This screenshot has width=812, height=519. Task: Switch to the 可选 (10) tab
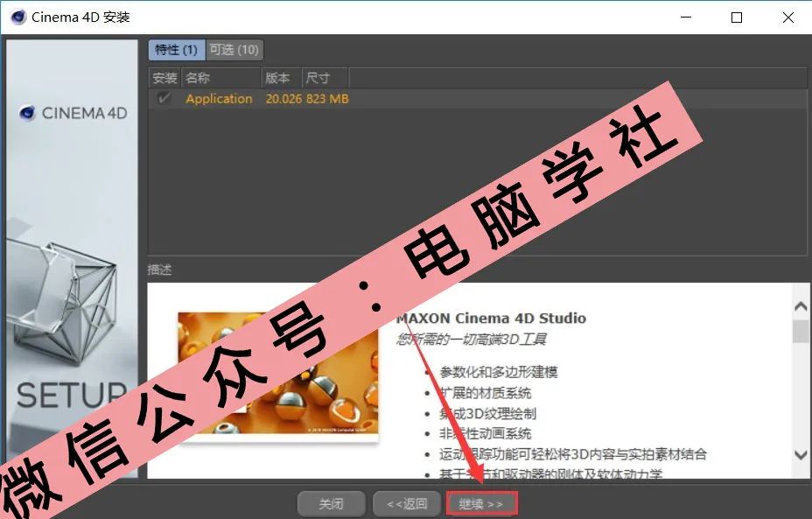[233, 50]
